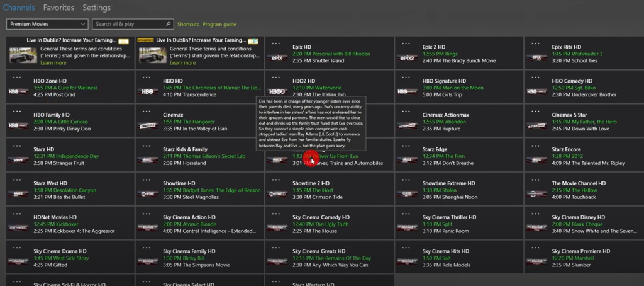Select '12:20 PM Marshall' program
Image resolution: width=644 pixels, height=286 pixels.
coord(573,258)
